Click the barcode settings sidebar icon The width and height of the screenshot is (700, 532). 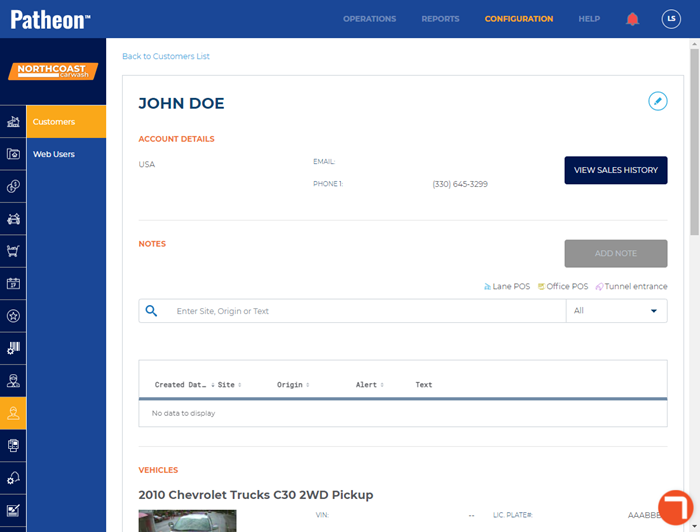(x=13, y=348)
